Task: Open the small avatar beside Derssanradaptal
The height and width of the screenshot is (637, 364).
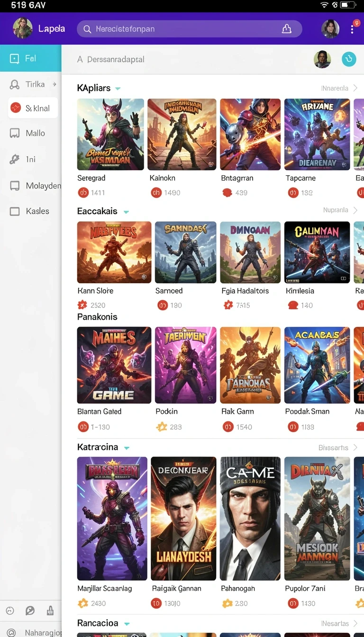Action: (x=322, y=59)
